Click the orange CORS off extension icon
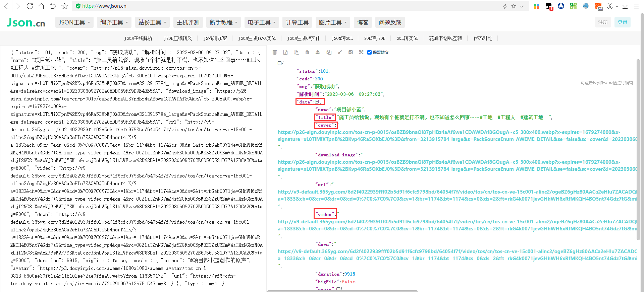The width and height of the screenshot is (644, 292). (x=599, y=6)
